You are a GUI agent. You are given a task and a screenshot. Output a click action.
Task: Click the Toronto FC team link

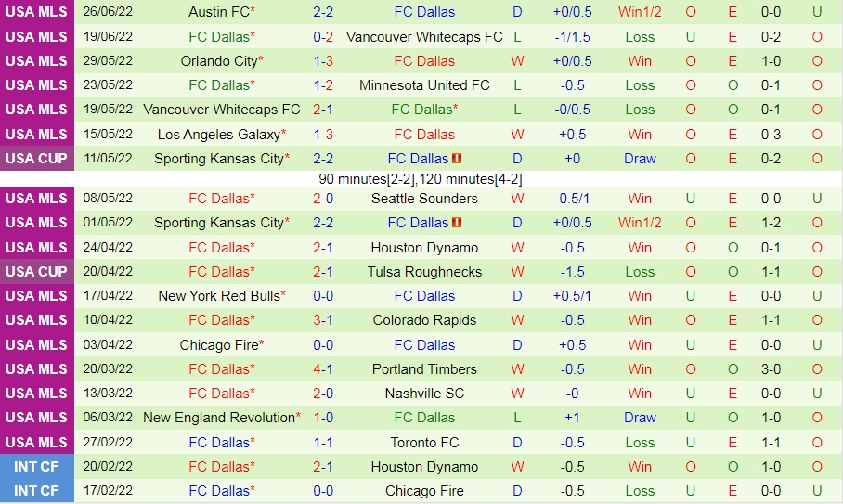click(x=424, y=443)
